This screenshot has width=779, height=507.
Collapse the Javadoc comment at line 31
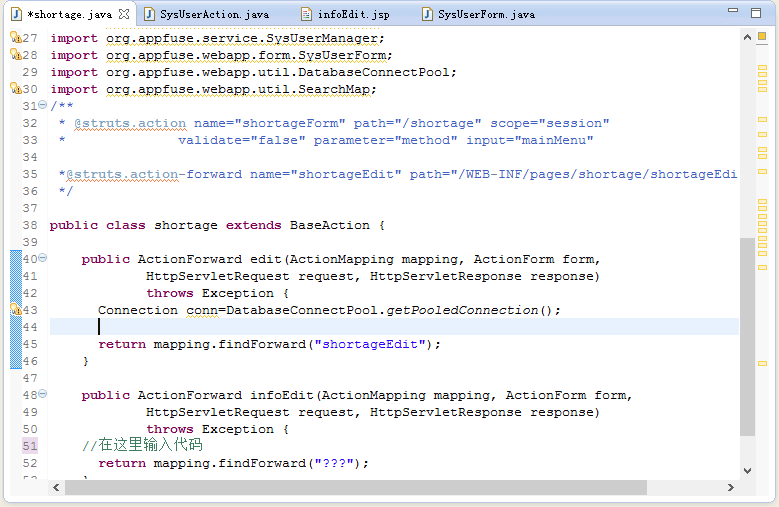tap(43, 105)
